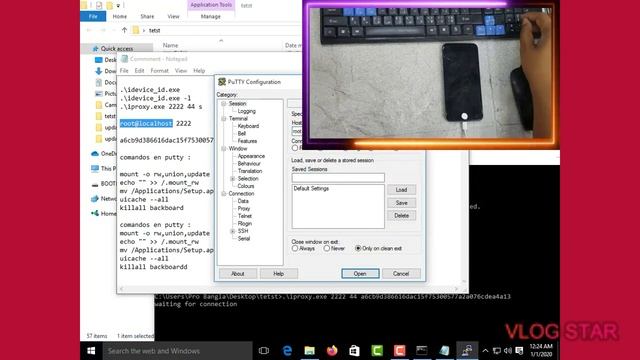This screenshot has height=360, width=640.
Task: Open the volume icon in system tray
Action: 508,351
